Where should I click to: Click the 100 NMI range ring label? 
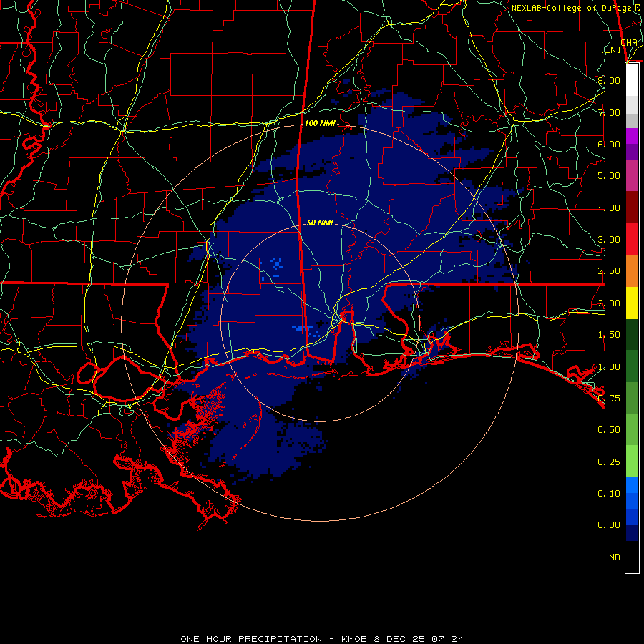pos(320,123)
